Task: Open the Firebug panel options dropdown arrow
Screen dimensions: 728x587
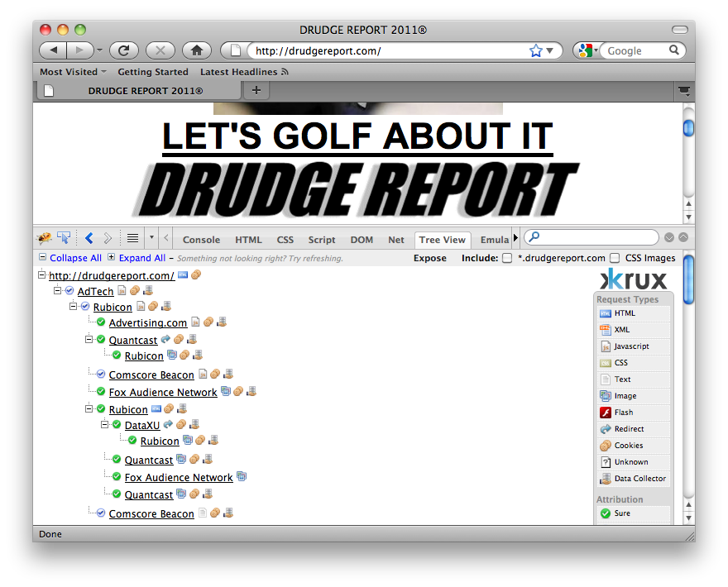Action: 151,238
